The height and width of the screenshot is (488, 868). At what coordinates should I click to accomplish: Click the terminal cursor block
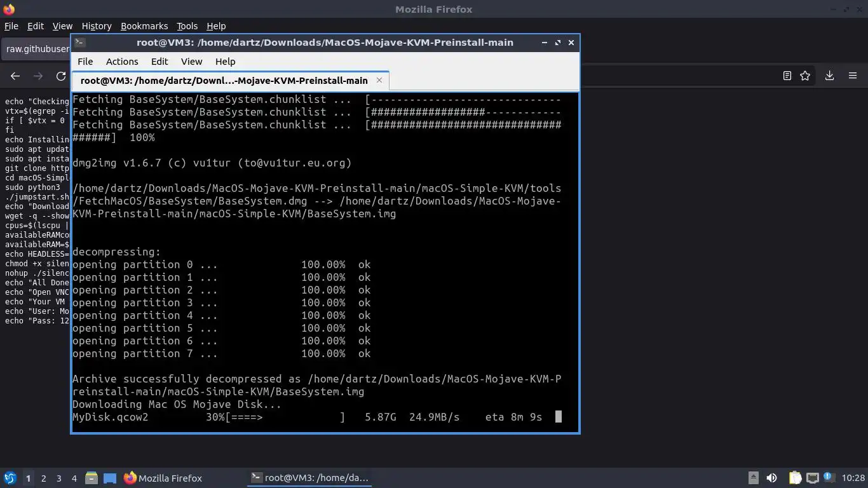559,417
